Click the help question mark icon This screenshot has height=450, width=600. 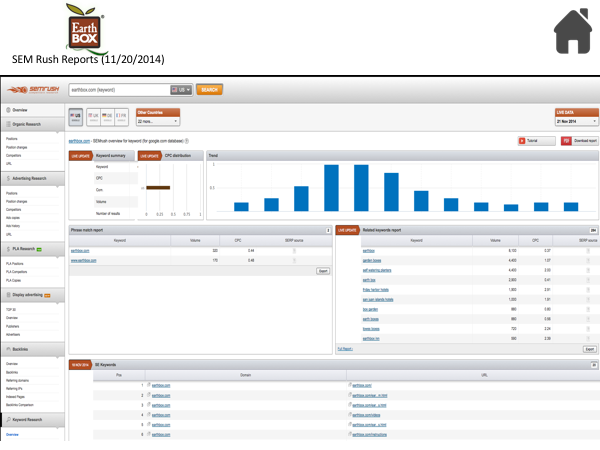187,141
